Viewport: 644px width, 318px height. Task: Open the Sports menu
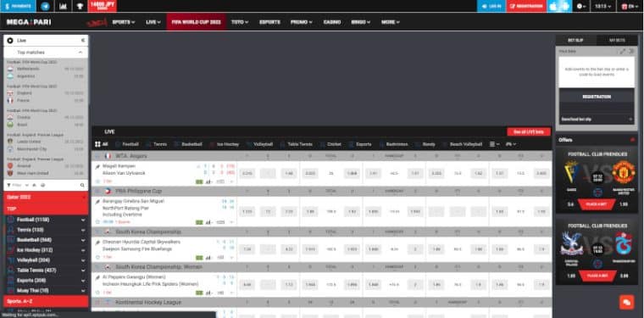click(123, 22)
